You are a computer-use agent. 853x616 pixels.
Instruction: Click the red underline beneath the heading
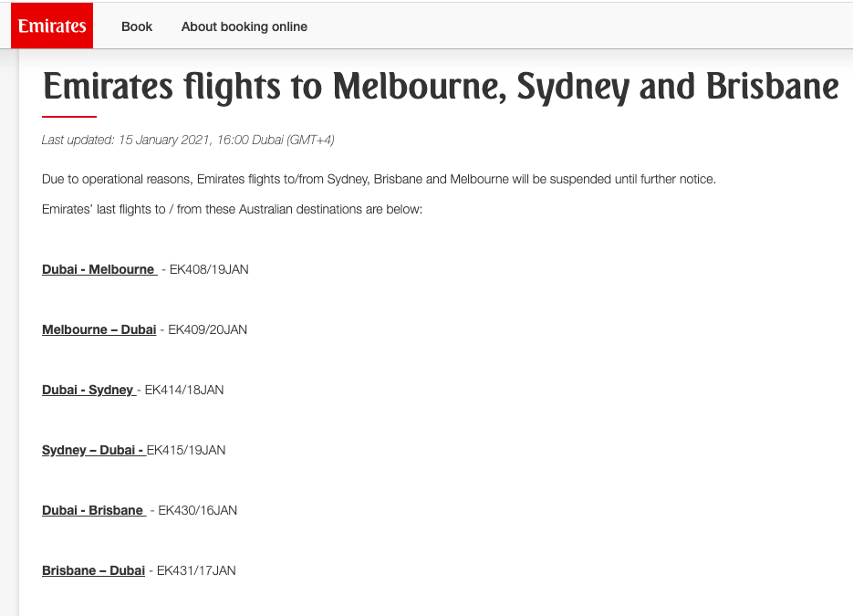(x=69, y=117)
